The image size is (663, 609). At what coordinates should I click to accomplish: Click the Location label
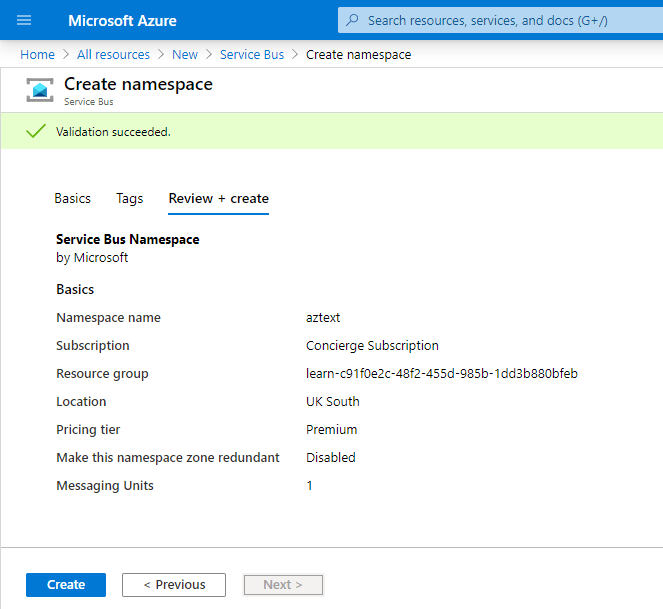81,401
